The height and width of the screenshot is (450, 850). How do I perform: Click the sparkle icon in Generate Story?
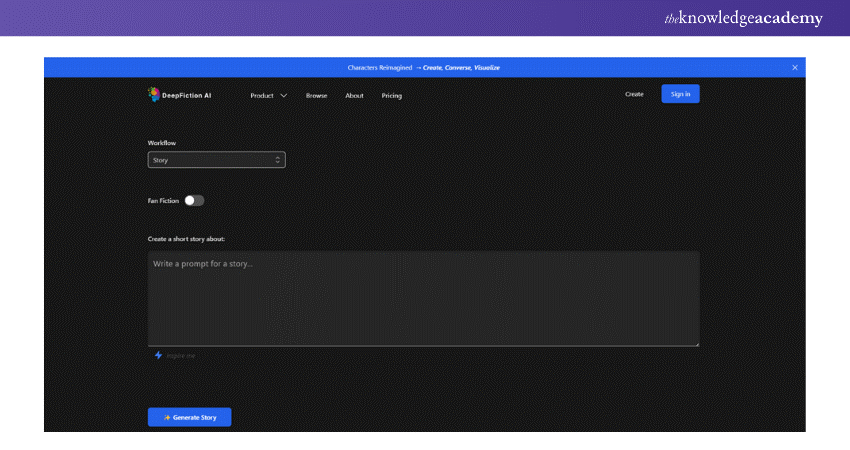tap(166, 417)
